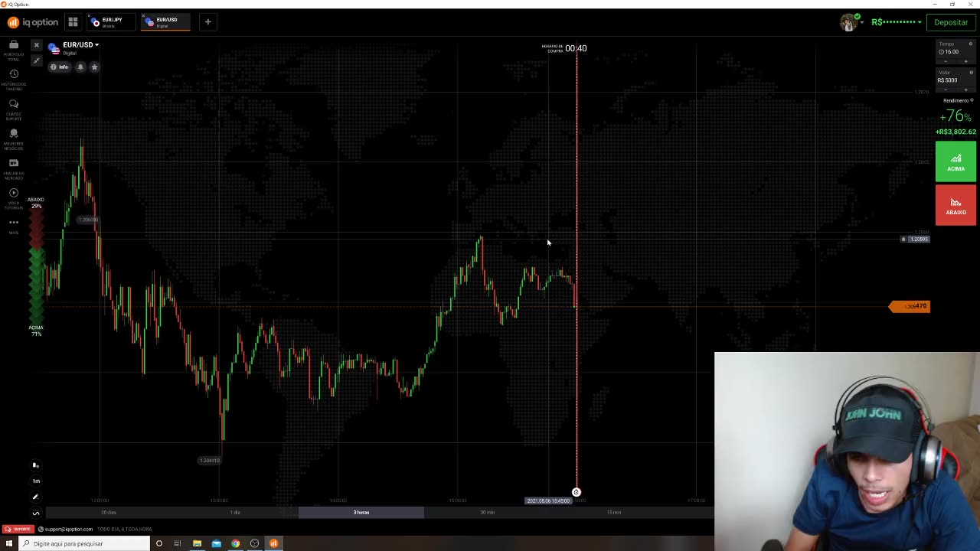
Task: Open Chats e Suporte sidebar icon
Action: pos(14,109)
